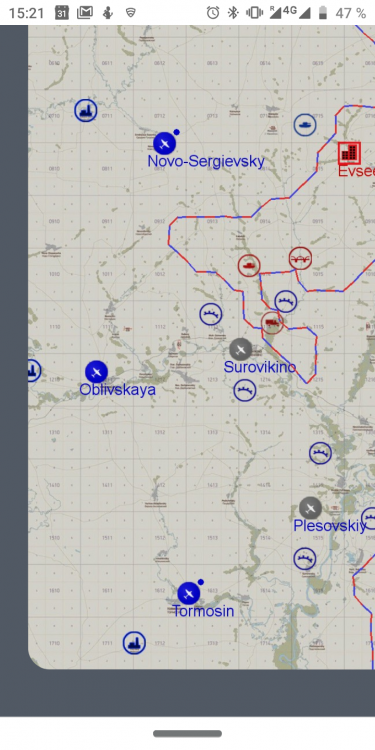The height and width of the screenshot is (750, 375).
Task: Tap the alarm clock status icon
Action: (213, 12)
